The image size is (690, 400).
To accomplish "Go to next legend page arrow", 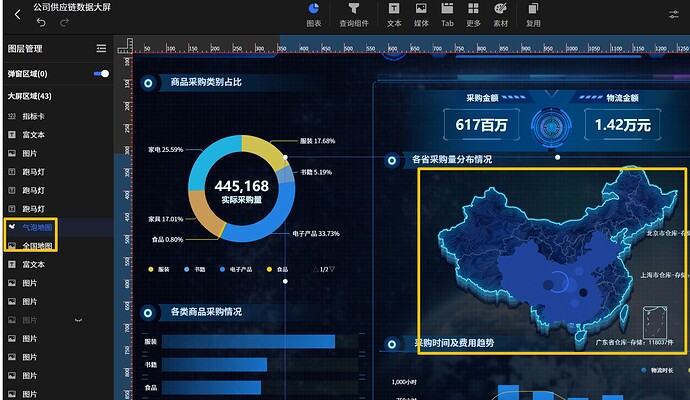I will pos(332,269).
